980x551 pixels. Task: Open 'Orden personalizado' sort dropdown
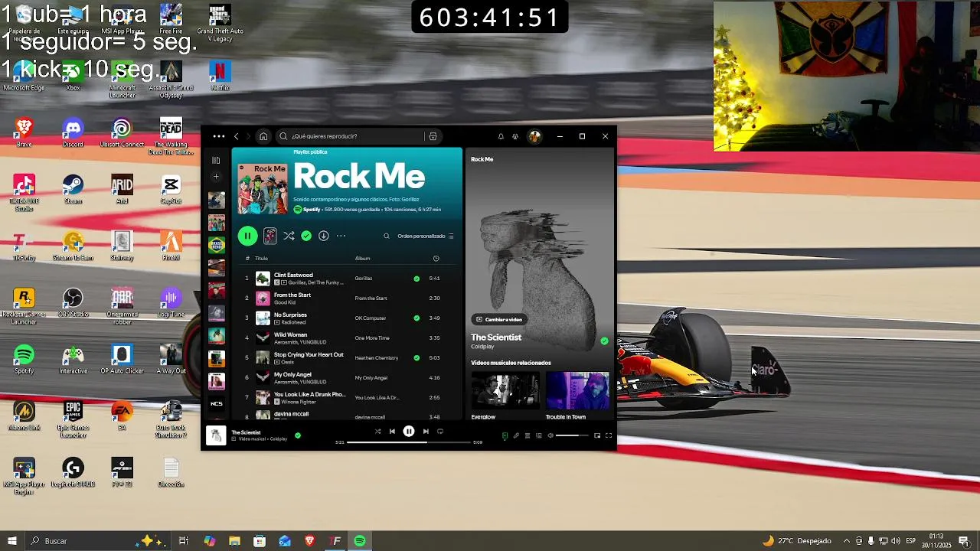(x=426, y=236)
